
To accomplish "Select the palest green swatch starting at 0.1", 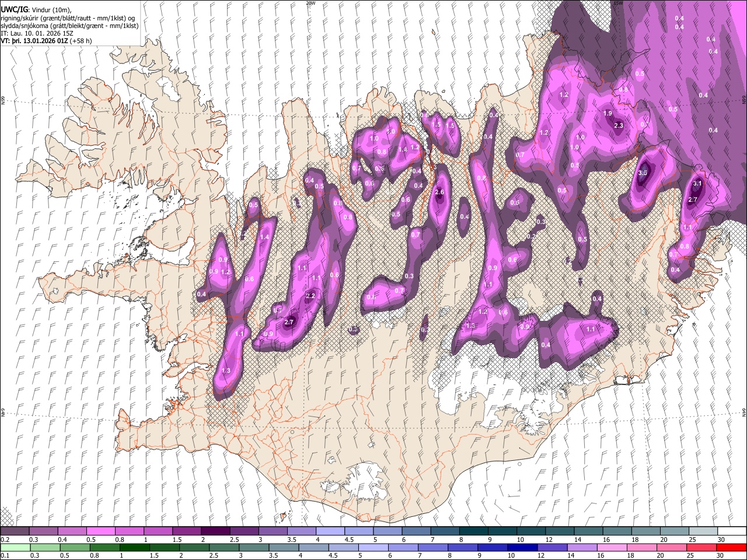I will click(15, 547).
